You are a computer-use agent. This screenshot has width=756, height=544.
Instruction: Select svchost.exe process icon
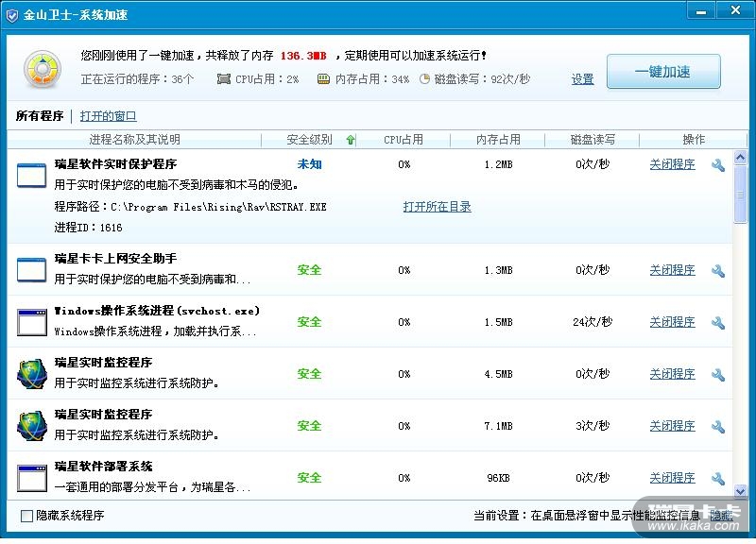32,322
